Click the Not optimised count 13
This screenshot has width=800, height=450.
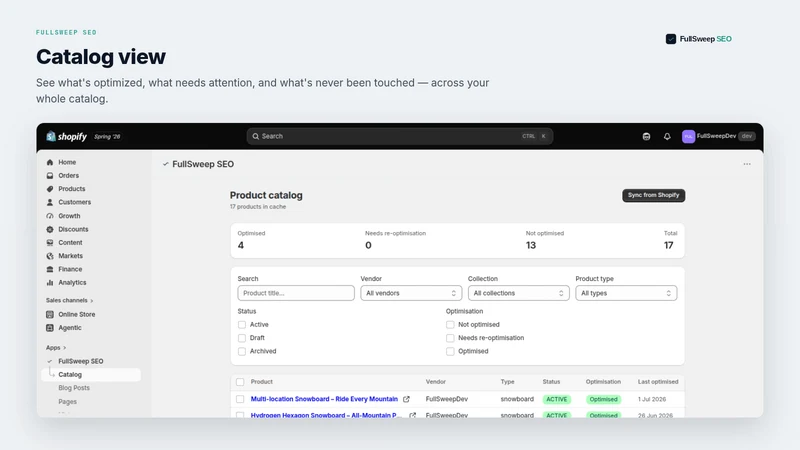click(531, 245)
